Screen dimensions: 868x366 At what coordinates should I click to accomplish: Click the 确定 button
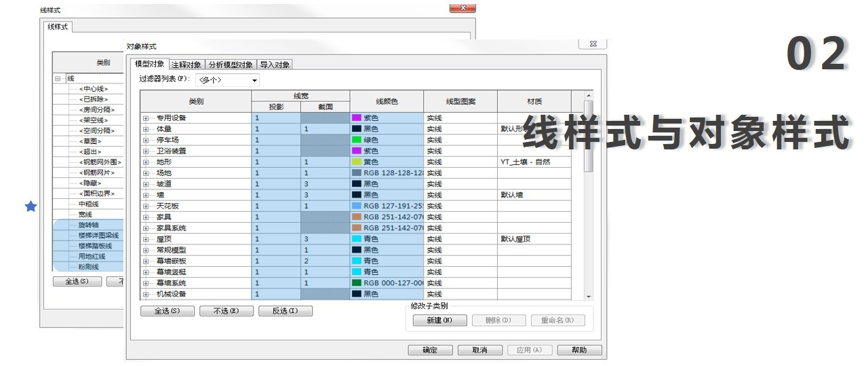[x=430, y=350]
